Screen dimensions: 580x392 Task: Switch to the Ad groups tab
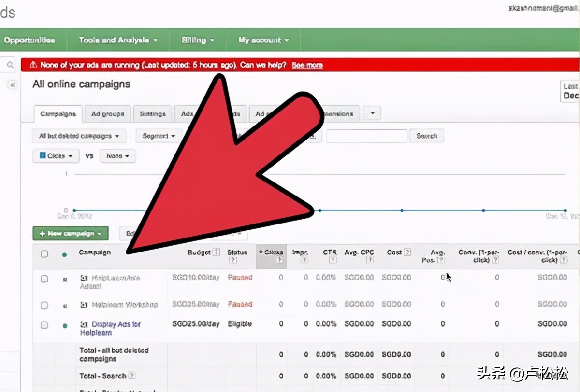(108, 114)
